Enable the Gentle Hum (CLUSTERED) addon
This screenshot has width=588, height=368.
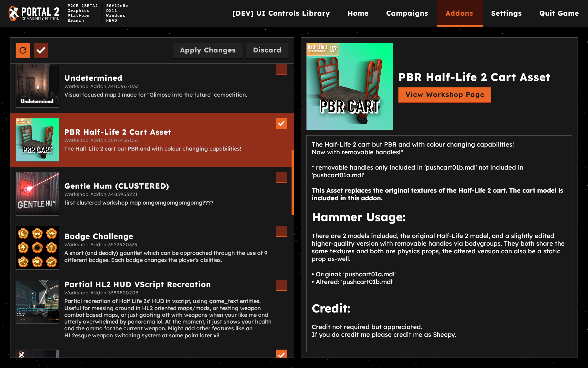(281, 178)
